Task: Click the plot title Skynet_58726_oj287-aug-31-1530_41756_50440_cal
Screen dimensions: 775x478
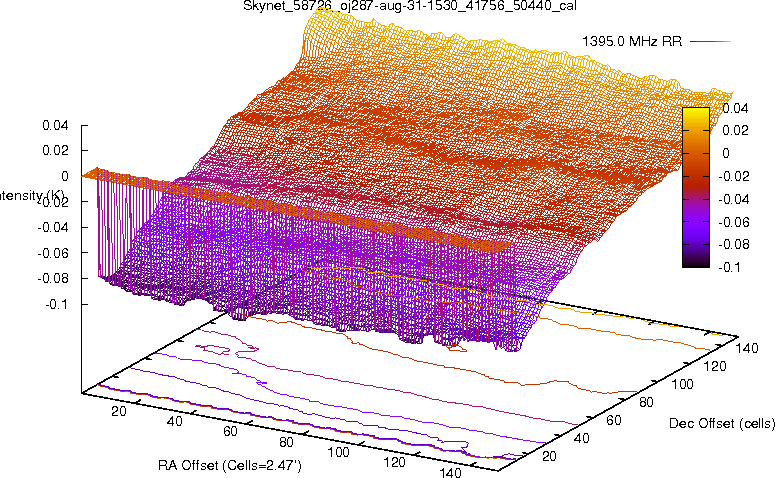Action: pos(410,6)
